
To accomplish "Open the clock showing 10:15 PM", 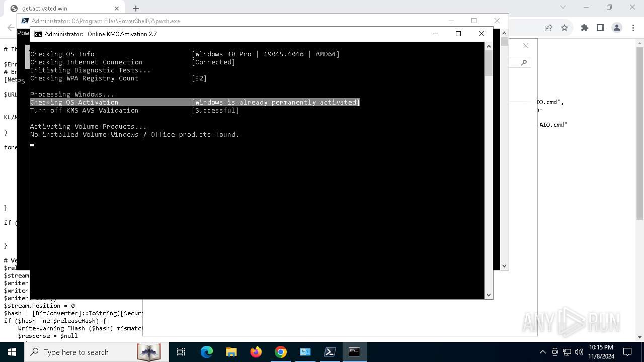I will (601, 352).
